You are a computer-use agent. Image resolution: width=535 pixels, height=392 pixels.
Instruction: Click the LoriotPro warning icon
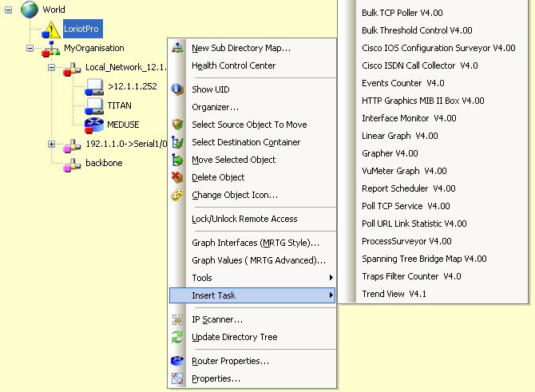tap(51, 30)
